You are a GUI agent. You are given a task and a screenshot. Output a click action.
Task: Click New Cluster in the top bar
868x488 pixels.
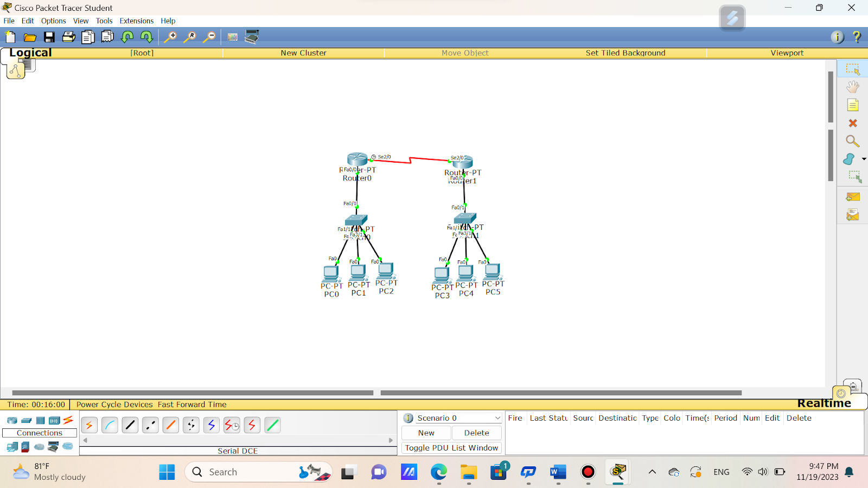pyautogui.click(x=303, y=53)
